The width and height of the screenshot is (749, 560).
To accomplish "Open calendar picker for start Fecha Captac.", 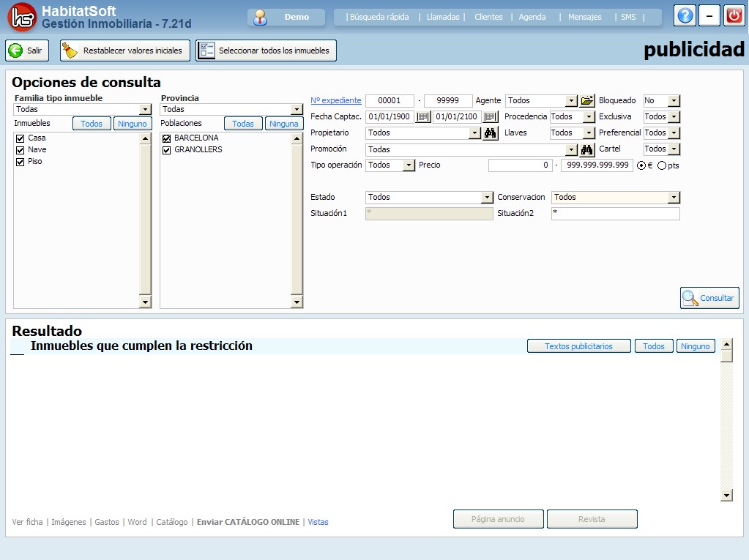I will pyautogui.click(x=422, y=117).
